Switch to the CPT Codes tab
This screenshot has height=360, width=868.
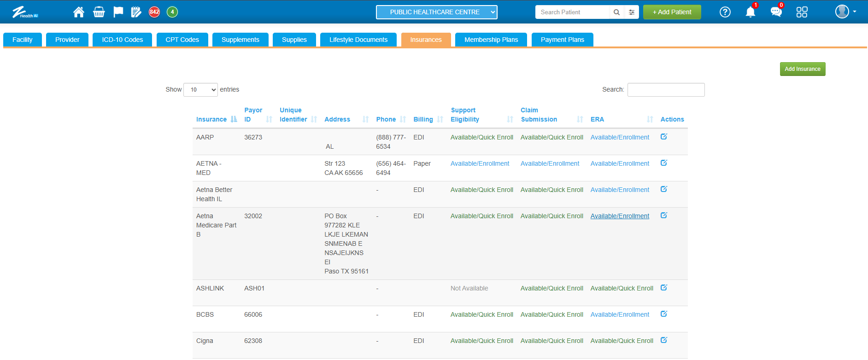point(182,40)
